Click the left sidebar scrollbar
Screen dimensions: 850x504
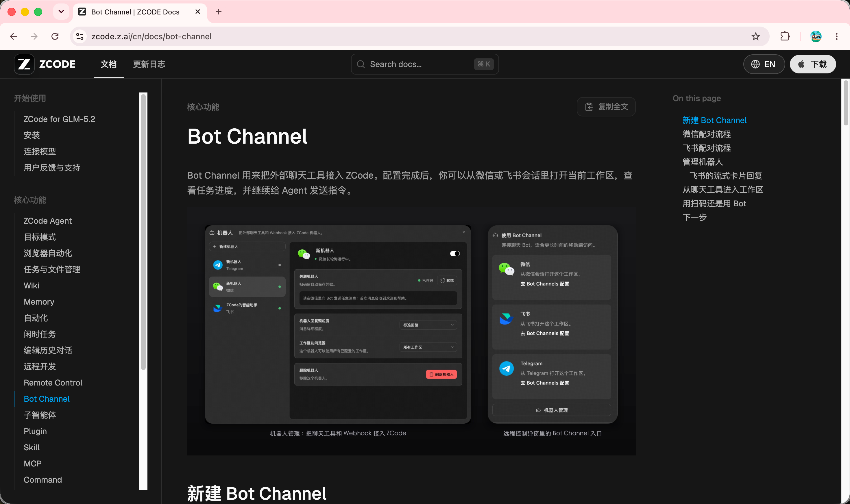[143, 232]
